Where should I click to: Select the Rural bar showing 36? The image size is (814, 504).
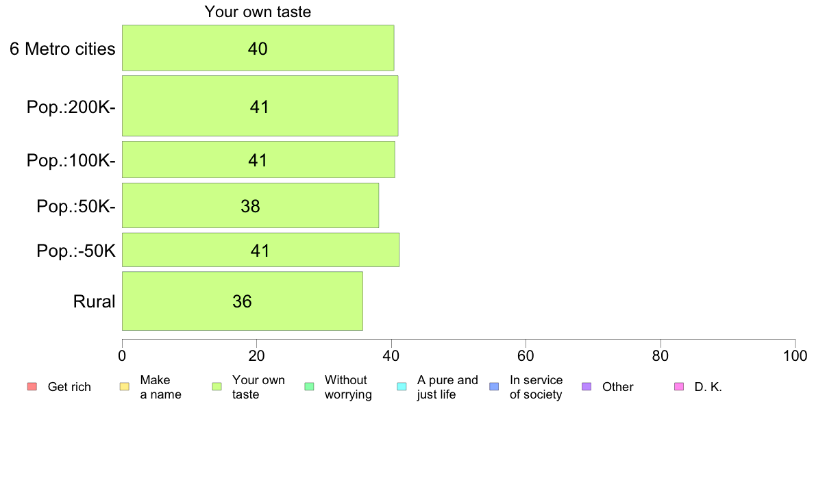(243, 301)
